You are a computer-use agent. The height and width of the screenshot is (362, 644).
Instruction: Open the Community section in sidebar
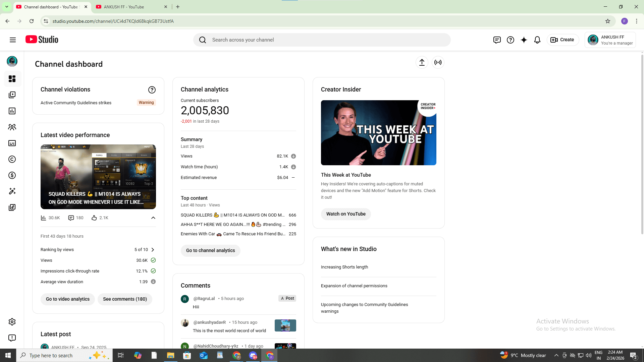[x=12, y=127]
